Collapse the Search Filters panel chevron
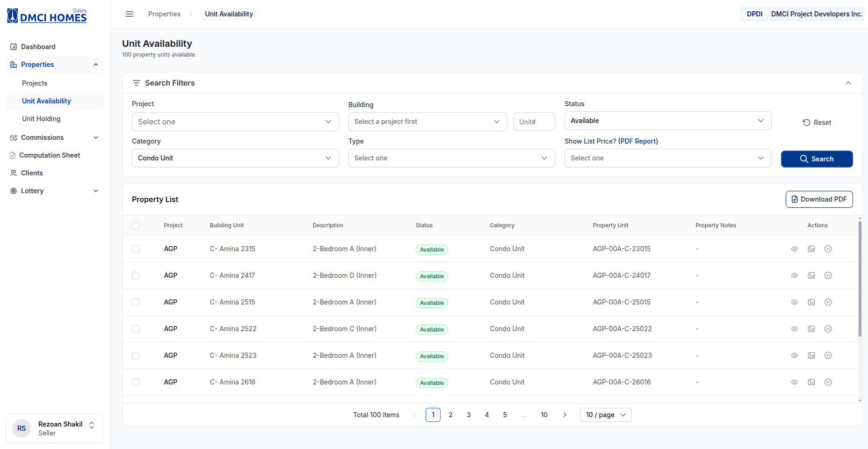Image resolution: width=868 pixels, height=449 pixels. 848,83
